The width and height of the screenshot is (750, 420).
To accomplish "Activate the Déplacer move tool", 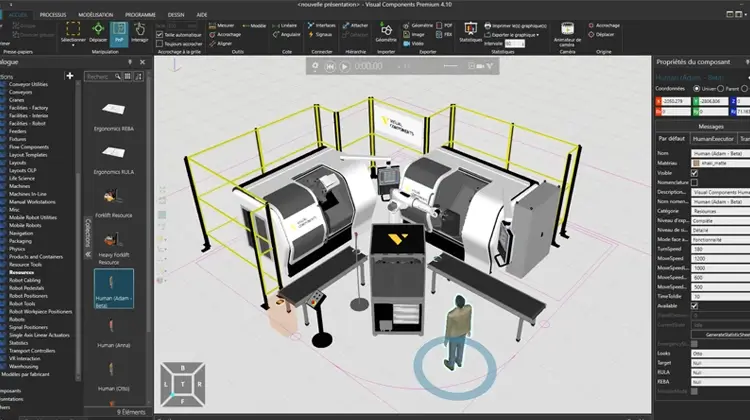I will click(98, 32).
